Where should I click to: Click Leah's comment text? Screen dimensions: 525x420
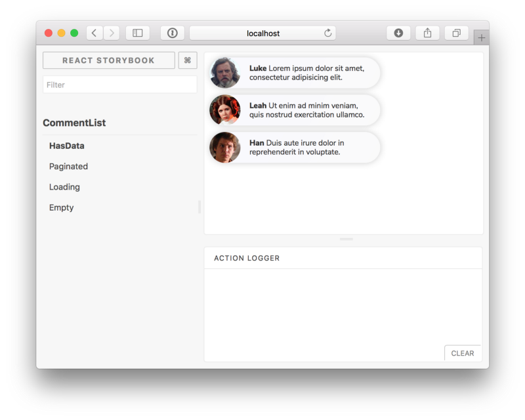pos(306,110)
